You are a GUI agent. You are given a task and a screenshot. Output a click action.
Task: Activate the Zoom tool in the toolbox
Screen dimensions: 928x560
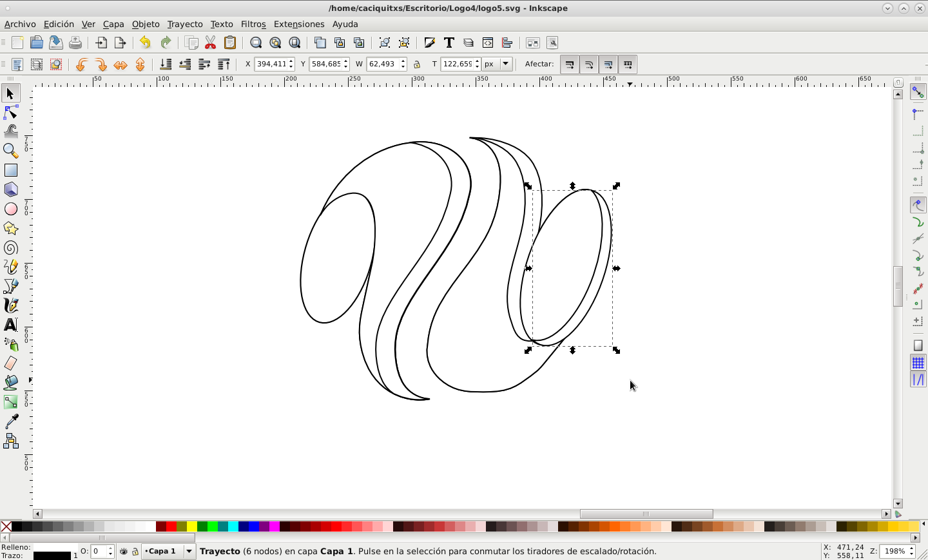click(x=11, y=151)
